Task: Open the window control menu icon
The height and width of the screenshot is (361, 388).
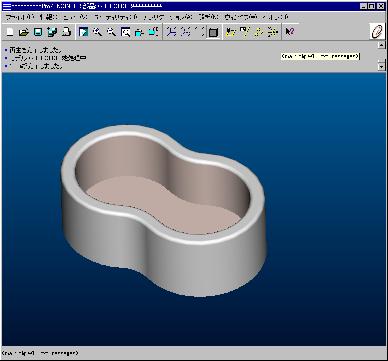Action: (6, 6)
